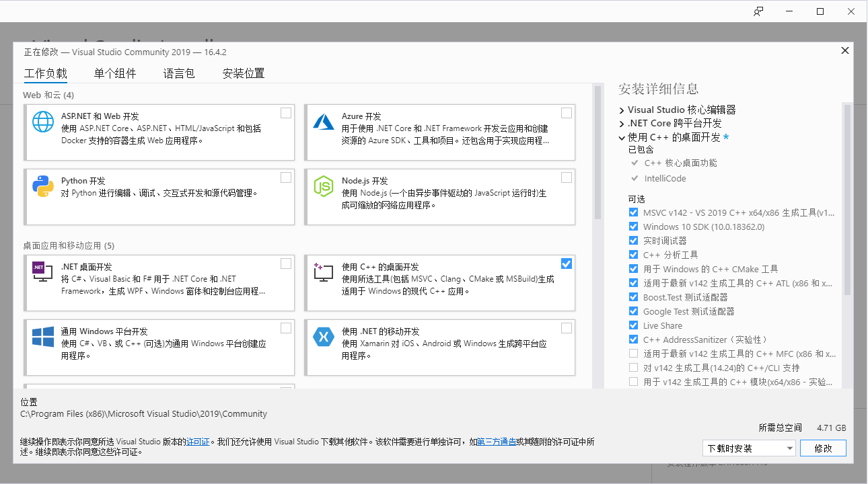868x484 pixels.
Task: Uncheck the 使用 C++ 的桌面开发 workload checkbox
Action: click(x=567, y=264)
